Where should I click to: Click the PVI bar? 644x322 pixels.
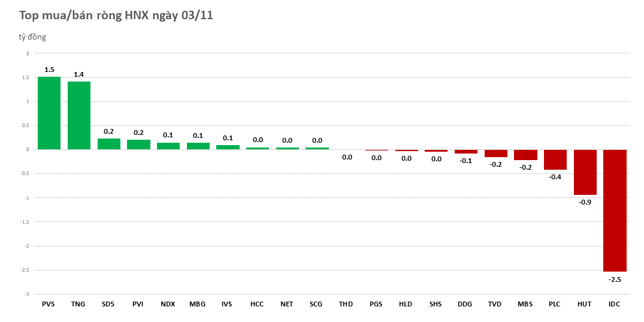[x=138, y=145]
